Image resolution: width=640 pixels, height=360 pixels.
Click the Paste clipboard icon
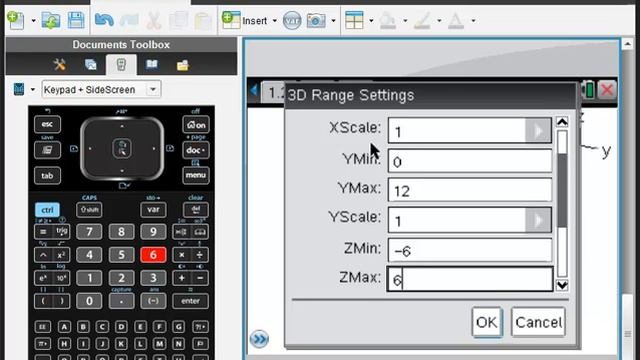[203, 20]
